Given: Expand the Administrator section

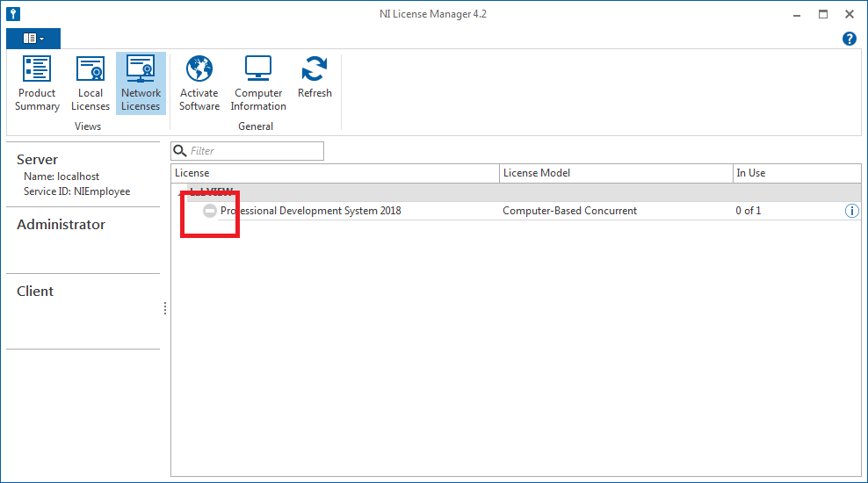Looking at the screenshot, I should [61, 225].
